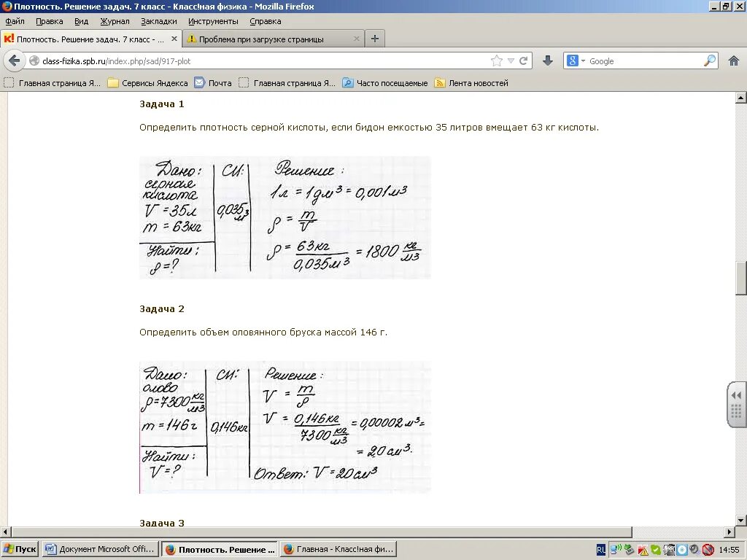Open the Файл menu
The image size is (747, 560).
(15, 21)
